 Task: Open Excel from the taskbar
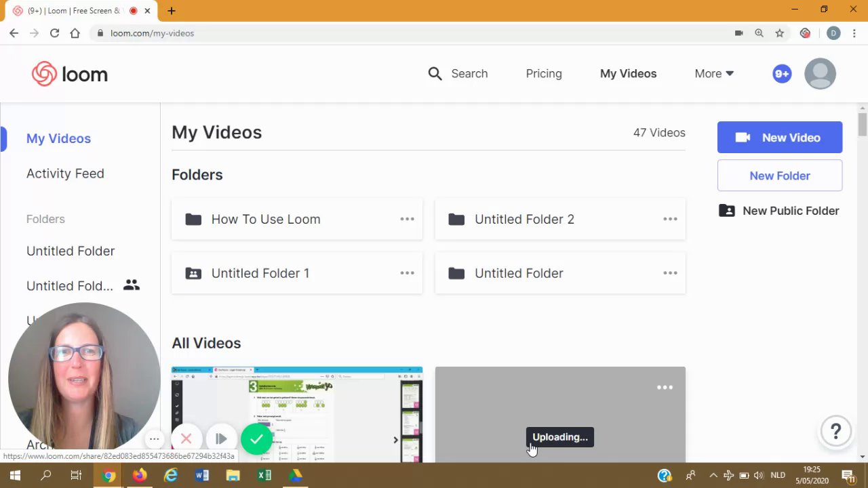click(264, 475)
